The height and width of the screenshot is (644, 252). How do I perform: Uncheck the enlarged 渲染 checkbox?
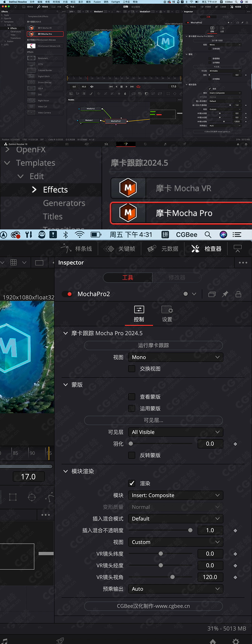tap(132, 483)
